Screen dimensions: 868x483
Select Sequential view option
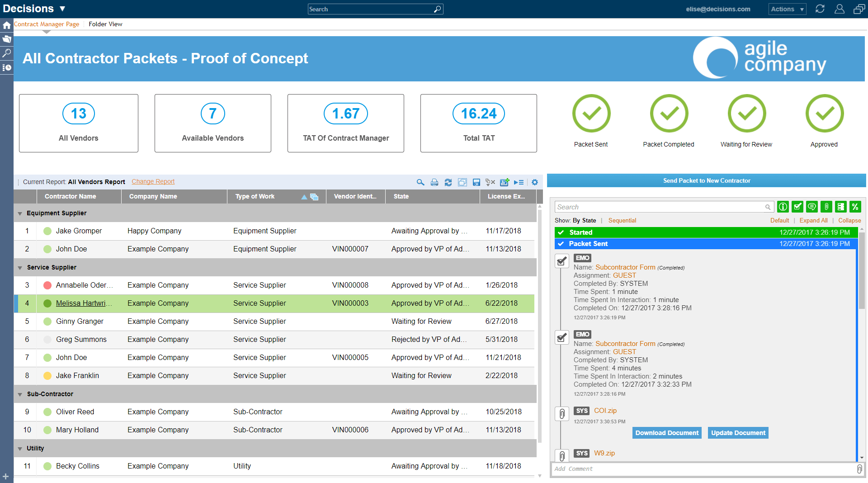tap(622, 221)
